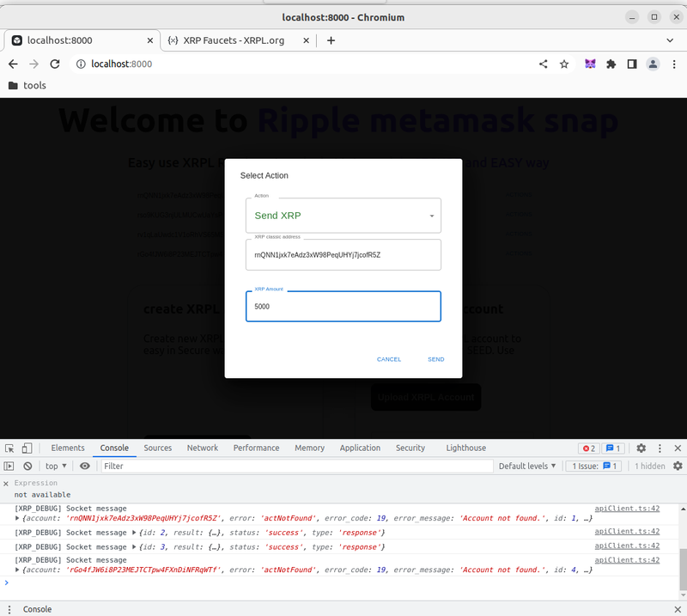687x616 pixels.
Task: Open console settings gear beside hidden count
Action: 678,466
